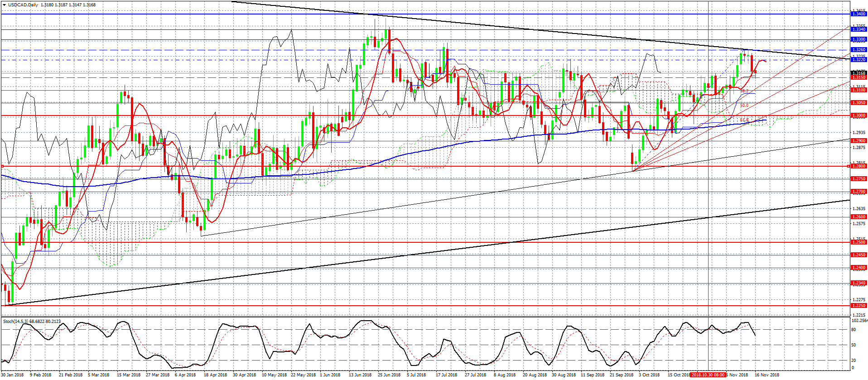Select the 50.0 Fibonacci level label
Image resolution: width=868 pixels, height=380 pixels.
tap(744, 106)
